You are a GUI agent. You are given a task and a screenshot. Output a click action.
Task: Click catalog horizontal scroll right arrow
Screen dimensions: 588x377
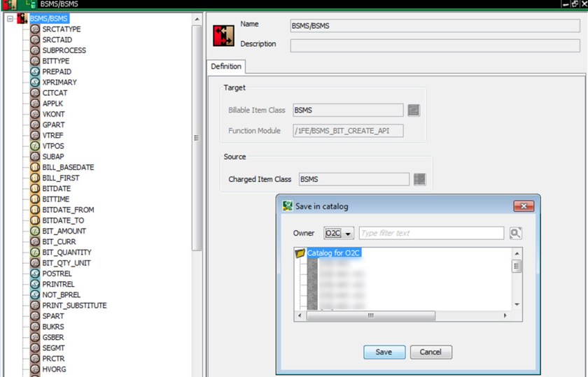tap(505, 315)
